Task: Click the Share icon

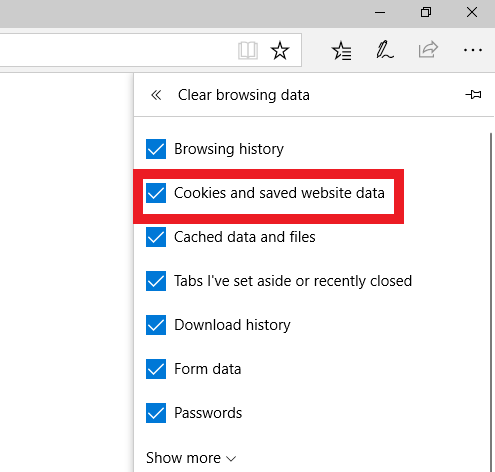Action: tap(428, 49)
